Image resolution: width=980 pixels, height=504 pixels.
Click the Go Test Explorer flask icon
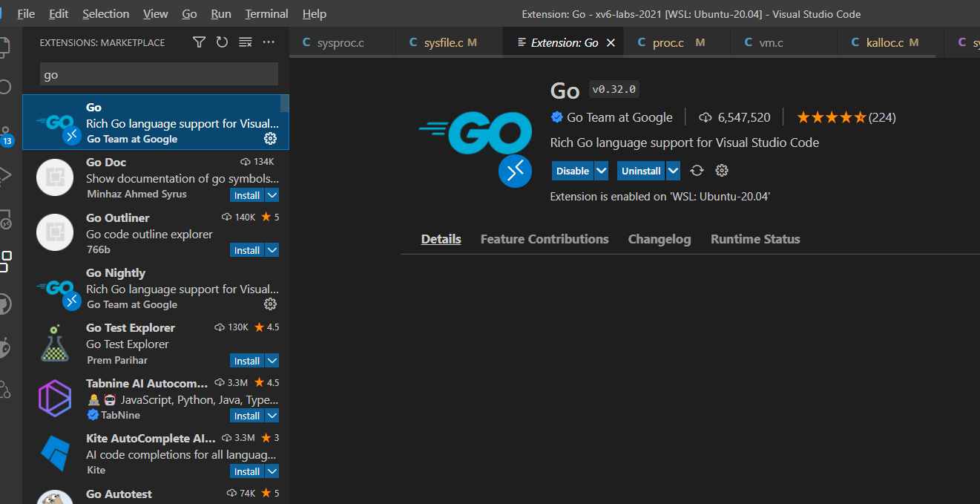(x=55, y=343)
